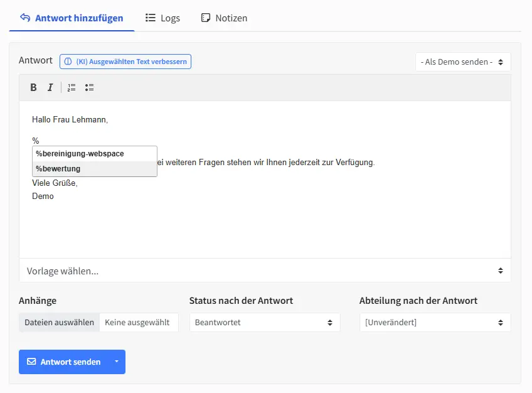Open the Logs tab
Image resolution: width=532 pixels, height=393 pixels.
pos(162,18)
